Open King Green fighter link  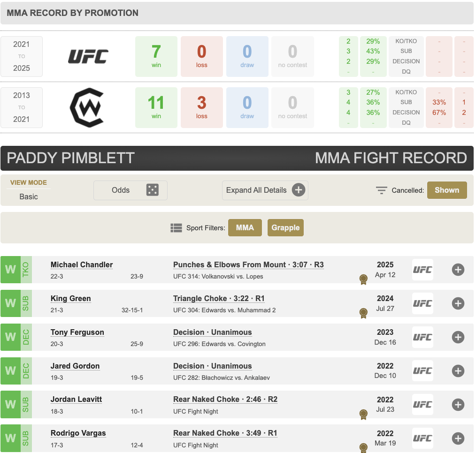point(71,298)
